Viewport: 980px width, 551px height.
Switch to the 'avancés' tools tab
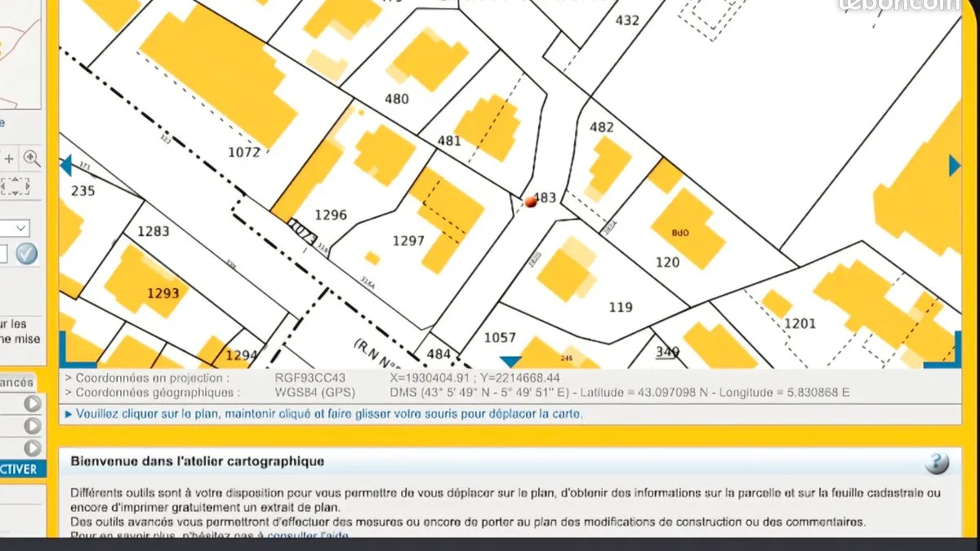[x=17, y=382]
